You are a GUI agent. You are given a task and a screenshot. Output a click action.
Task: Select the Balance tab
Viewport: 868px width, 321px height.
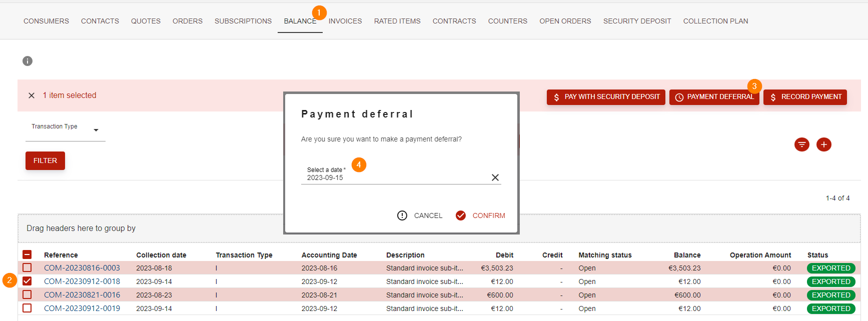[300, 21]
